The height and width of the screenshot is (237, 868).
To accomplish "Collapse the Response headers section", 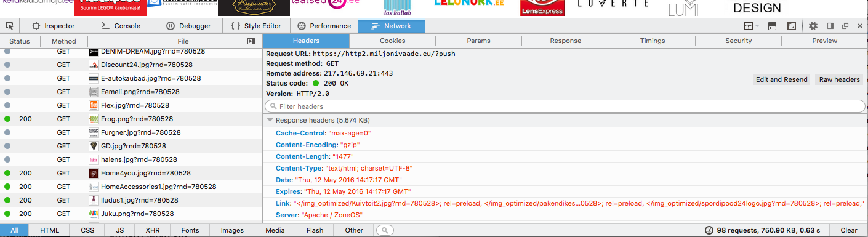I will [270, 120].
